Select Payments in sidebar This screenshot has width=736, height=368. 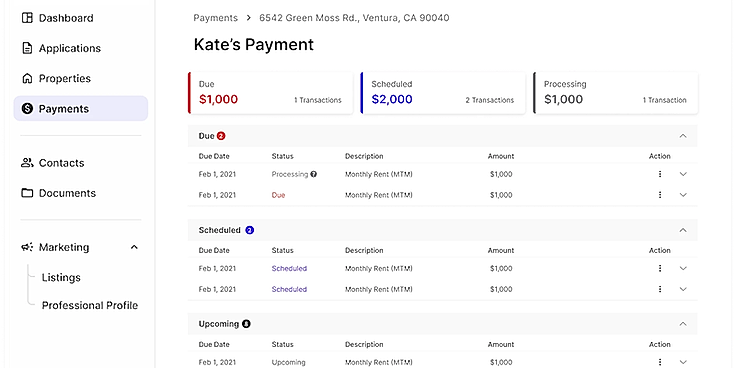point(81,109)
